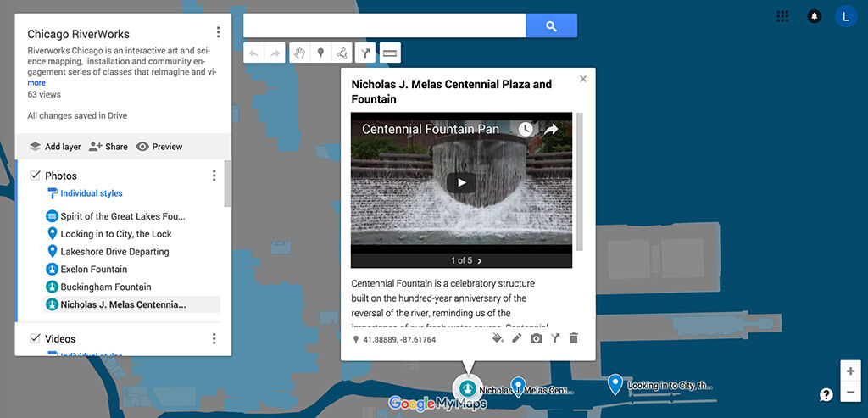Image resolution: width=868 pixels, height=418 pixels.
Task: Click the coordinates 41.88889, -87.61764
Action: (399, 339)
